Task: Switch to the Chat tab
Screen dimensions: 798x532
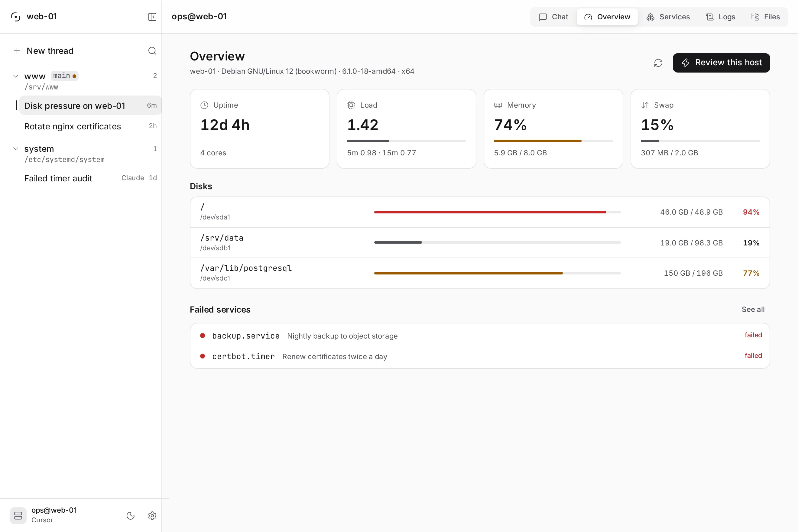Action: click(553, 17)
